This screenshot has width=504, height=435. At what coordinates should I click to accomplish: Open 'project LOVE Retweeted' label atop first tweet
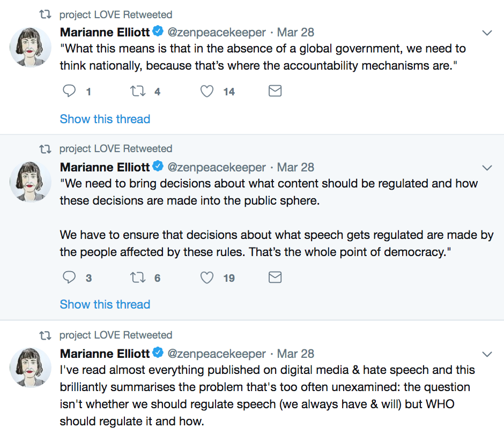coord(116,14)
